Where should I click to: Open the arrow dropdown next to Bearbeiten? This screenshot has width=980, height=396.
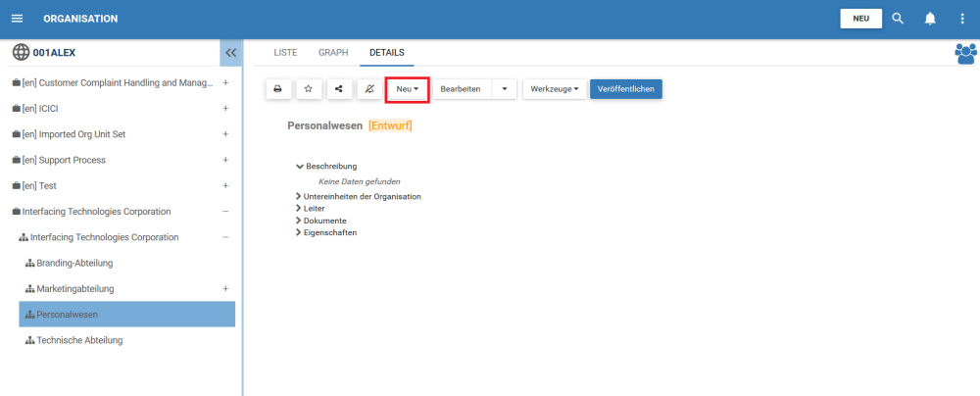(x=505, y=89)
